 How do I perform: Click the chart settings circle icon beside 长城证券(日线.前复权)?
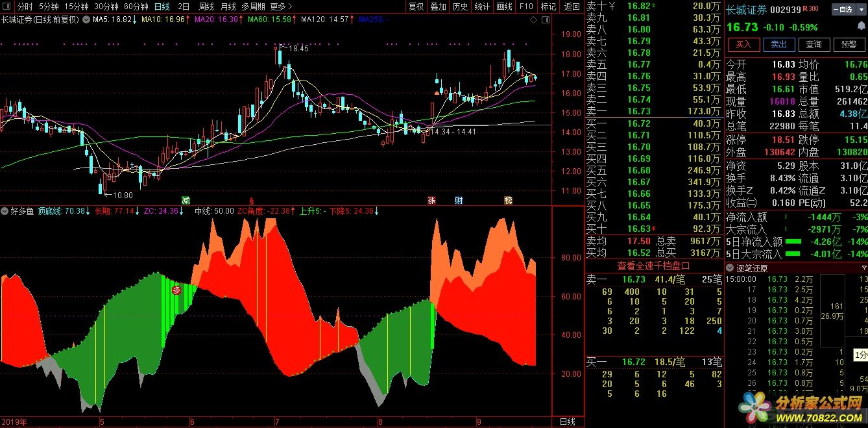(x=86, y=19)
